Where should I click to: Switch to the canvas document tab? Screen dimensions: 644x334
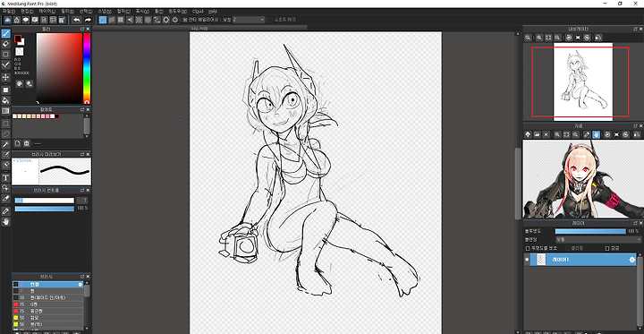pyautogui.click(x=199, y=28)
